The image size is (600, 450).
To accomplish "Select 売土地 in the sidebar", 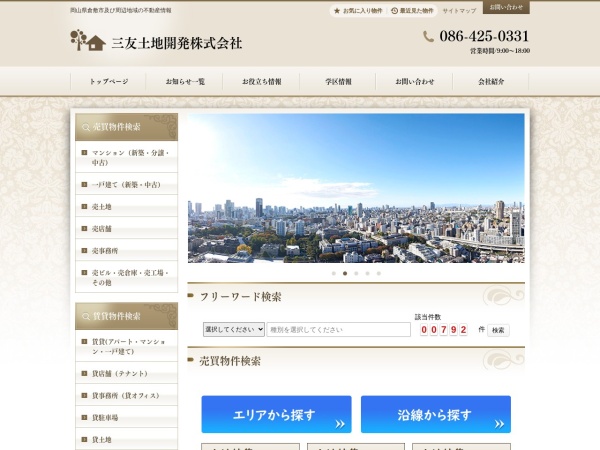I will point(127,207).
